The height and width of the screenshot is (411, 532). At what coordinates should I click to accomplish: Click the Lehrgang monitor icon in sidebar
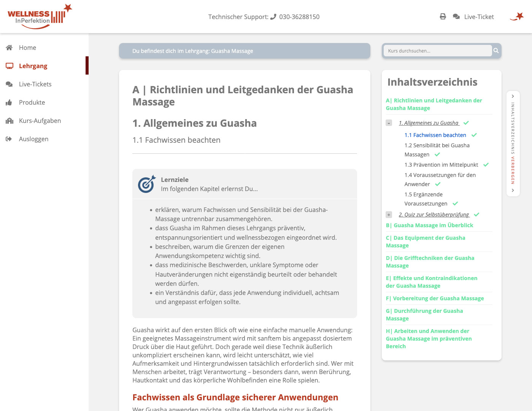[x=10, y=66]
